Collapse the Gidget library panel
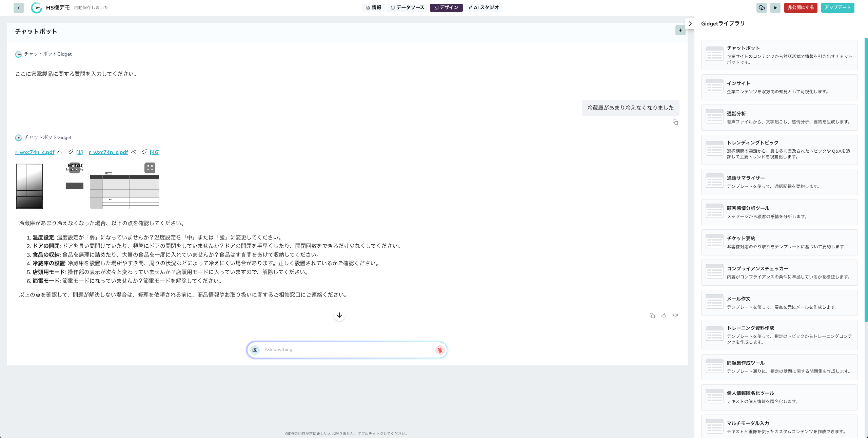The height and width of the screenshot is (438, 868). (690, 24)
